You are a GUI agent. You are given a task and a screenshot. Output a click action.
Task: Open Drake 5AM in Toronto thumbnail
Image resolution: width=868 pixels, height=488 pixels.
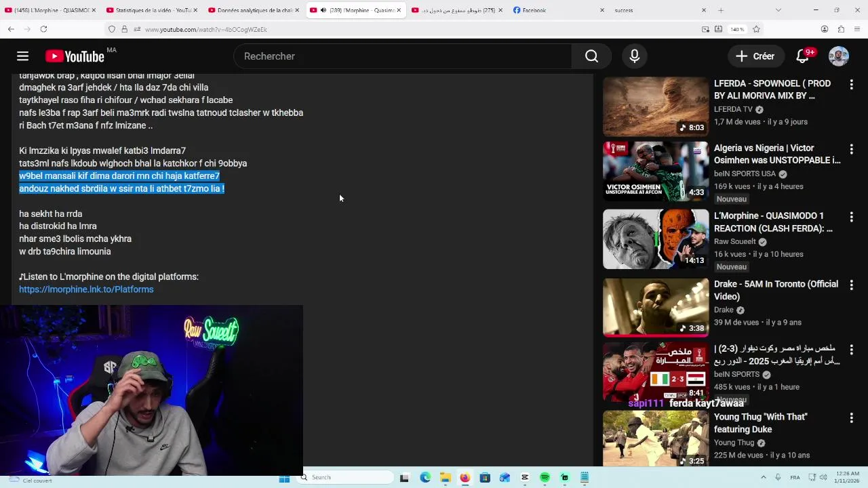point(656,308)
